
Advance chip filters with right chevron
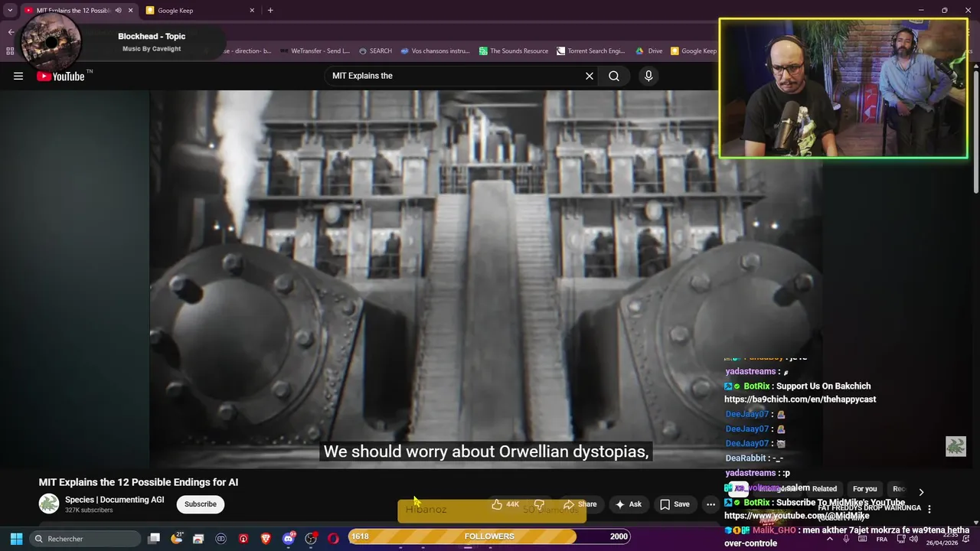coord(921,491)
